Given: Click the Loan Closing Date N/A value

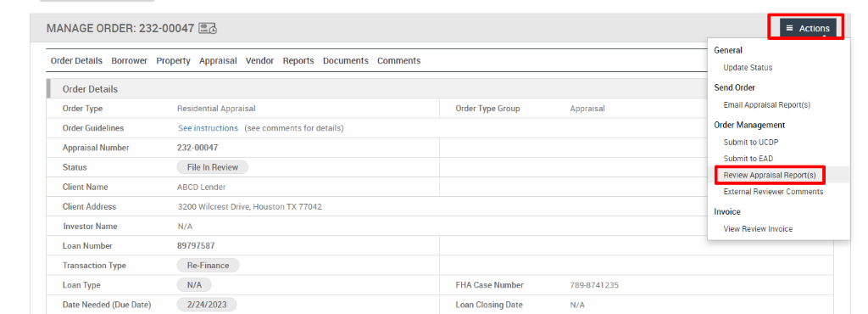Looking at the screenshot, I should click(x=577, y=306).
